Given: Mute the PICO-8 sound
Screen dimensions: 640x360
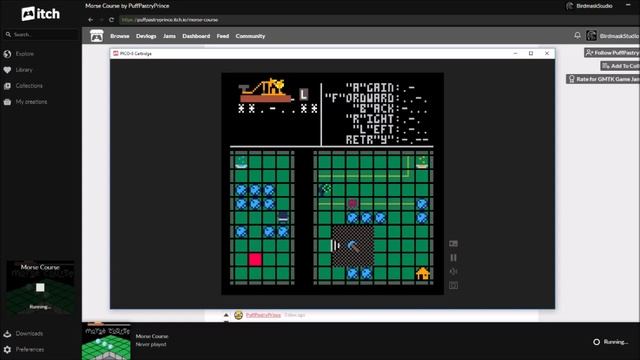Looking at the screenshot, I should point(453,271).
